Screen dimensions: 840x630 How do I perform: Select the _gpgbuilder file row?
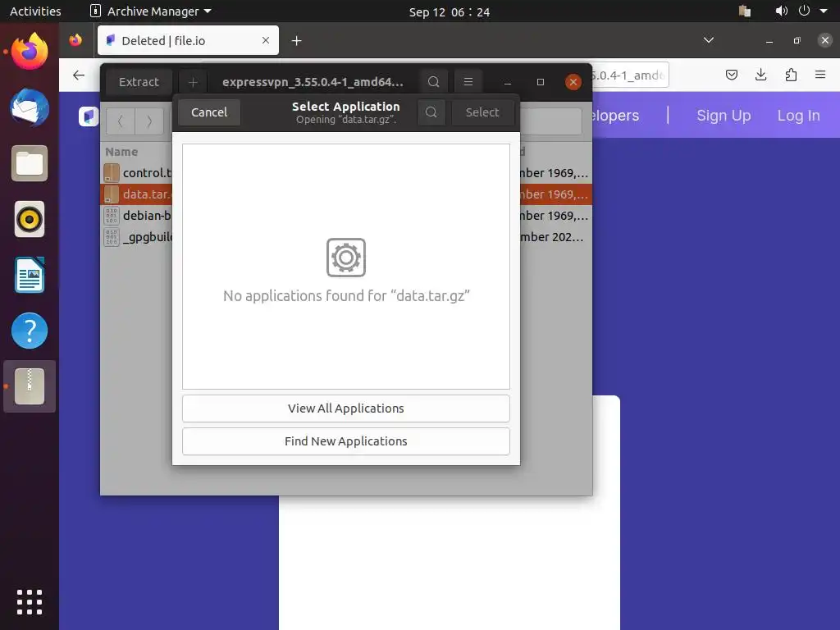[x=346, y=237]
